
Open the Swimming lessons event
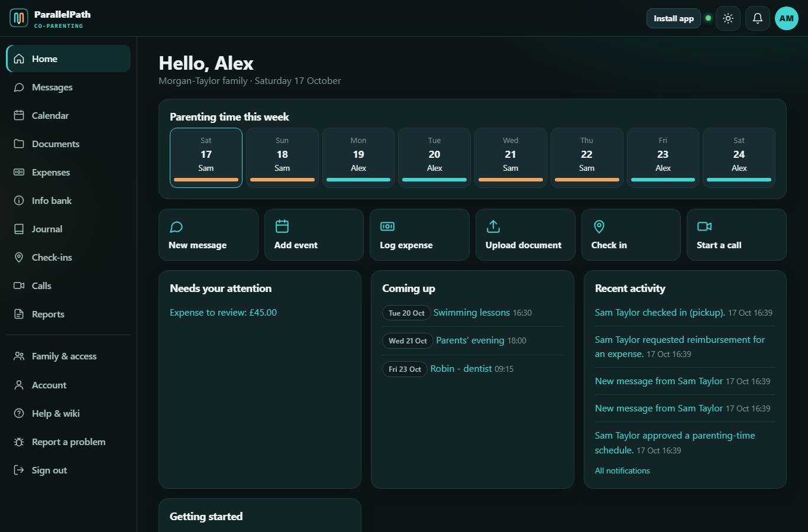click(x=471, y=313)
